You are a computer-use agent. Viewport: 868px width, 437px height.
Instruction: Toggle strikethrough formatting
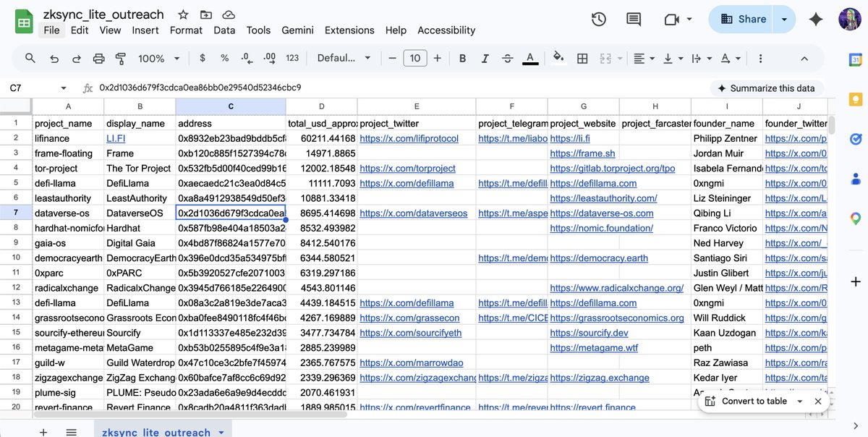pyautogui.click(x=507, y=58)
